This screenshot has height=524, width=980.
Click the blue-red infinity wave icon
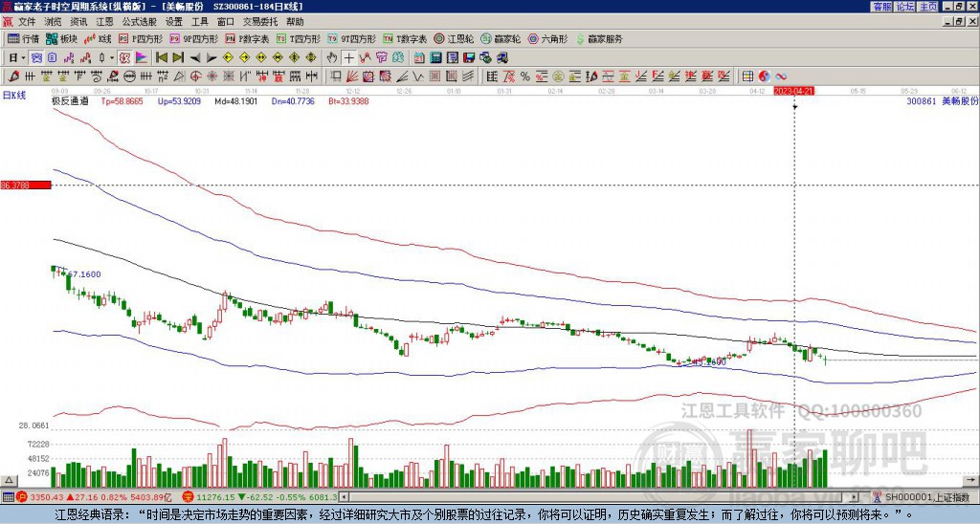(781, 76)
